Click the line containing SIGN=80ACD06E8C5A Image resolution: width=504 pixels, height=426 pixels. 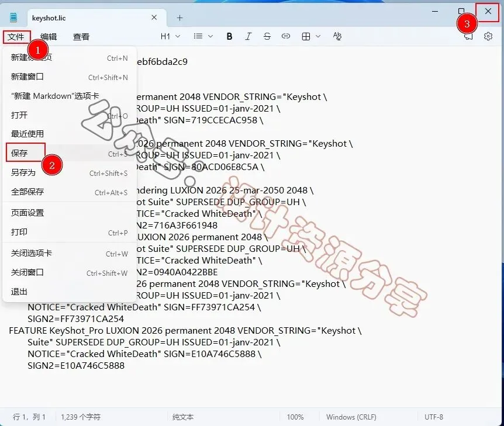200,167
